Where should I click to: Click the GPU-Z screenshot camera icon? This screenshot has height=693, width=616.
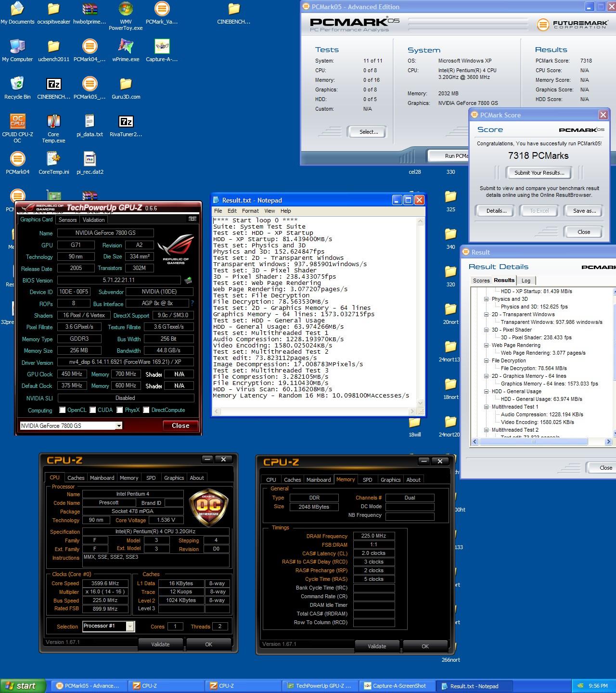pyautogui.click(x=192, y=219)
